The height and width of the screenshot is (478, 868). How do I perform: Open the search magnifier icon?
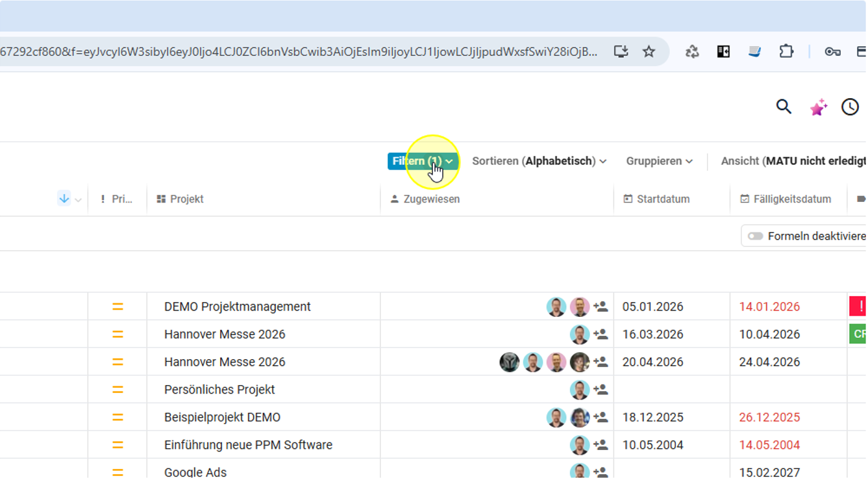click(x=784, y=107)
